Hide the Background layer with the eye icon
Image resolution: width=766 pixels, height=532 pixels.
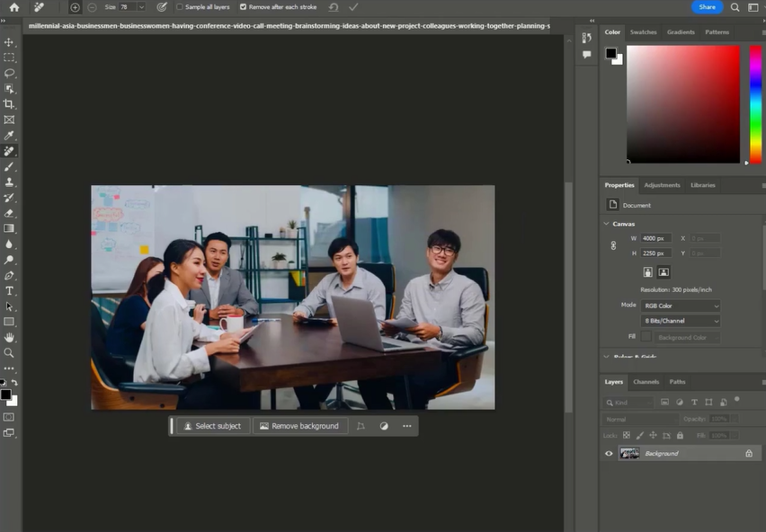(609, 454)
